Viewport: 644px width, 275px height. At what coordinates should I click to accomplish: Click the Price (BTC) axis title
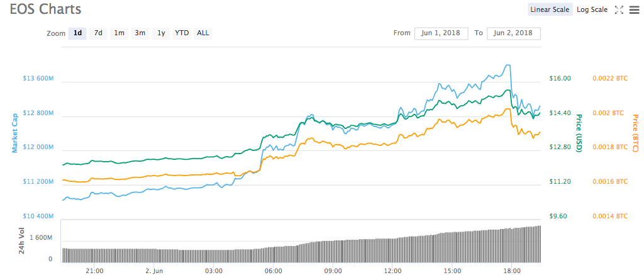pyautogui.click(x=636, y=133)
